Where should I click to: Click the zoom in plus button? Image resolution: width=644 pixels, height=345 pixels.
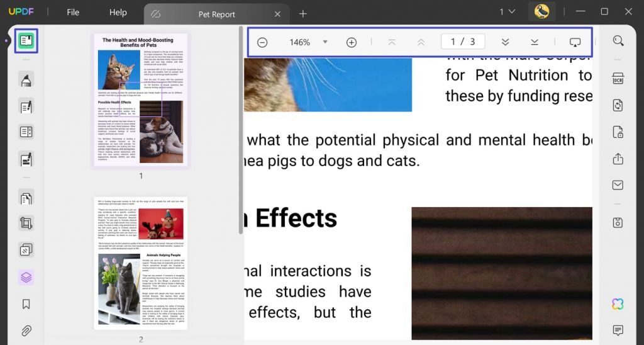(x=352, y=42)
